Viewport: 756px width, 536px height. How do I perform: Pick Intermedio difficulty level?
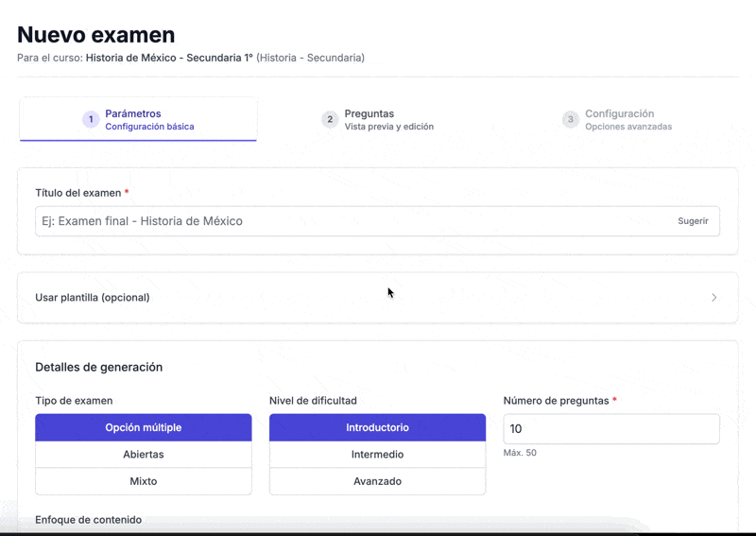point(377,455)
